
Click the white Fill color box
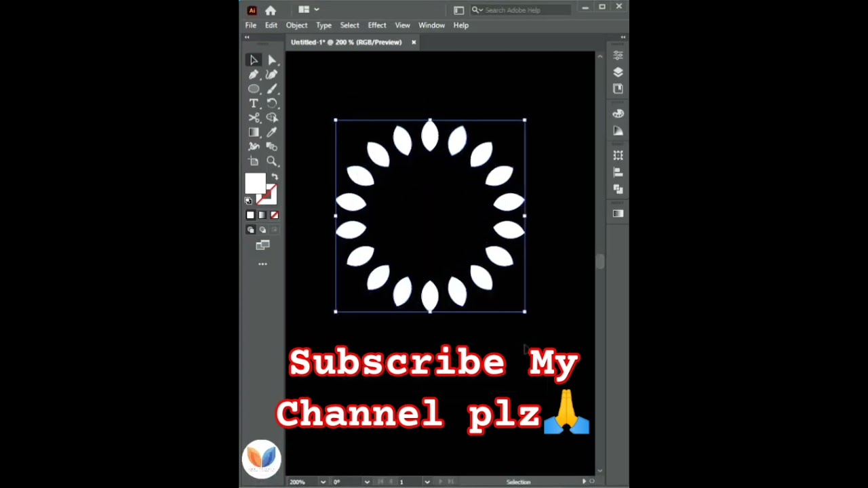[x=255, y=184]
